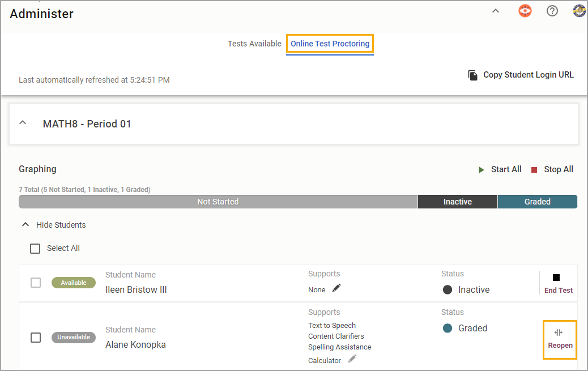Edit supports pencil for Alane Konopka
The height and width of the screenshot is (371, 588).
click(352, 359)
